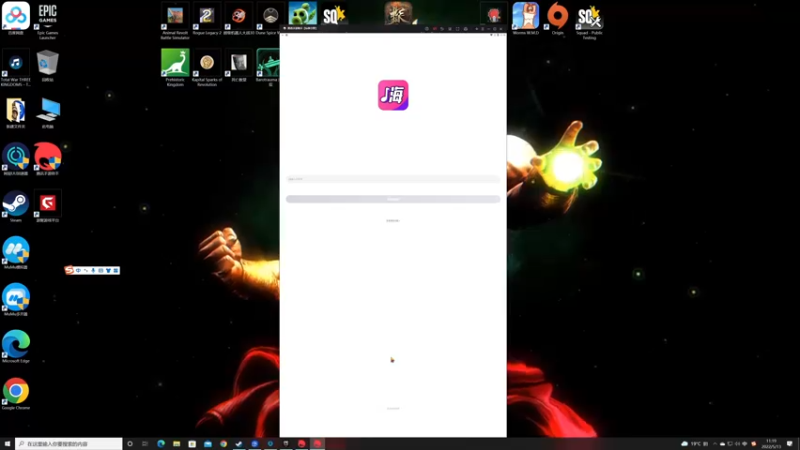Open Steam from the taskbar
Screen dimensions: 800x450
[239, 444]
